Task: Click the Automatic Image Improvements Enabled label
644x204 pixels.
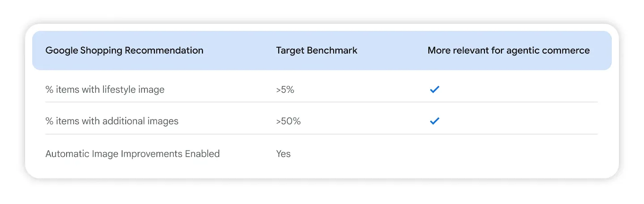Action: (133, 154)
